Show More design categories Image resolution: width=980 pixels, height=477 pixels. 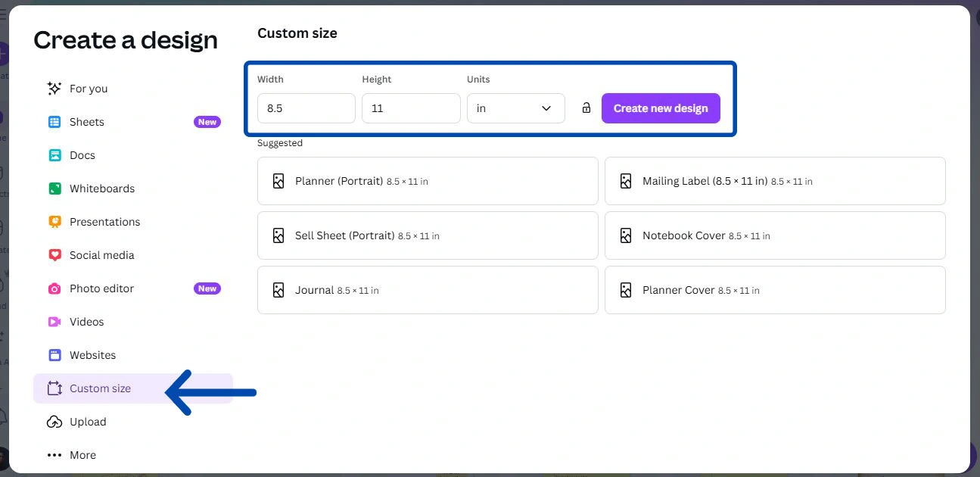point(133,455)
